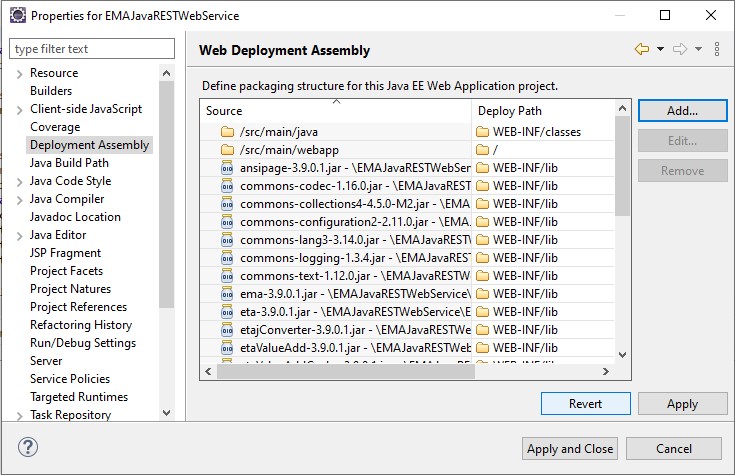The image size is (735, 475).
Task: Click tree panel scrollbar down arrow
Action: click(166, 413)
